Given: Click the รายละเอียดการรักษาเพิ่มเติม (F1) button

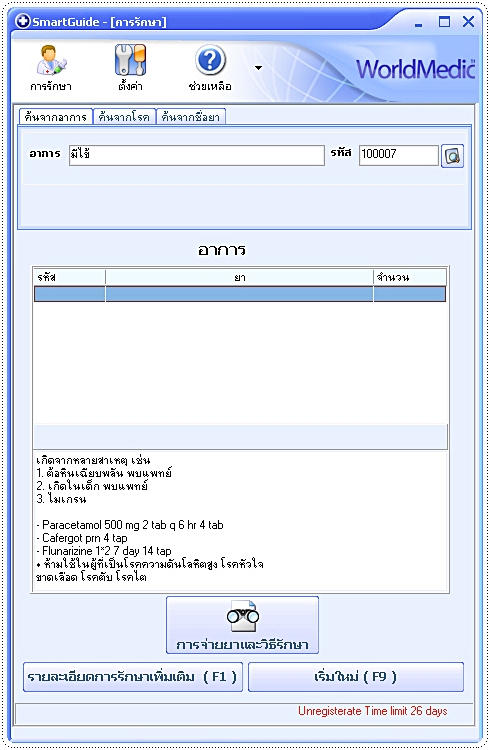Looking at the screenshot, I should pos(133,677).
